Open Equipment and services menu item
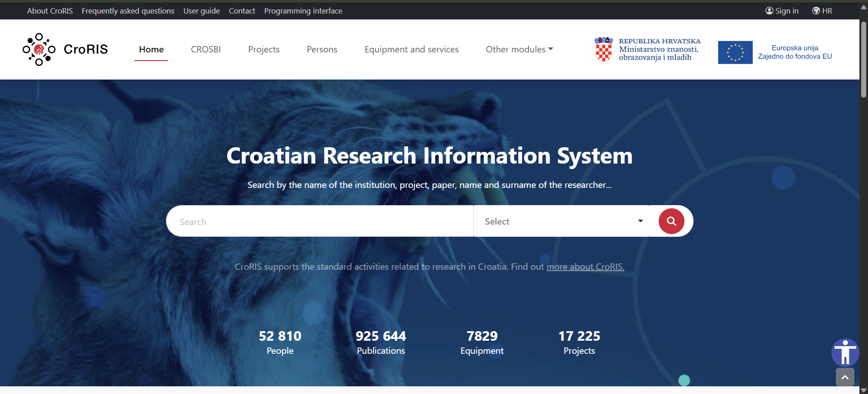Image resolution: width=868 pixels, height=394 pixels. click(411, 49)
